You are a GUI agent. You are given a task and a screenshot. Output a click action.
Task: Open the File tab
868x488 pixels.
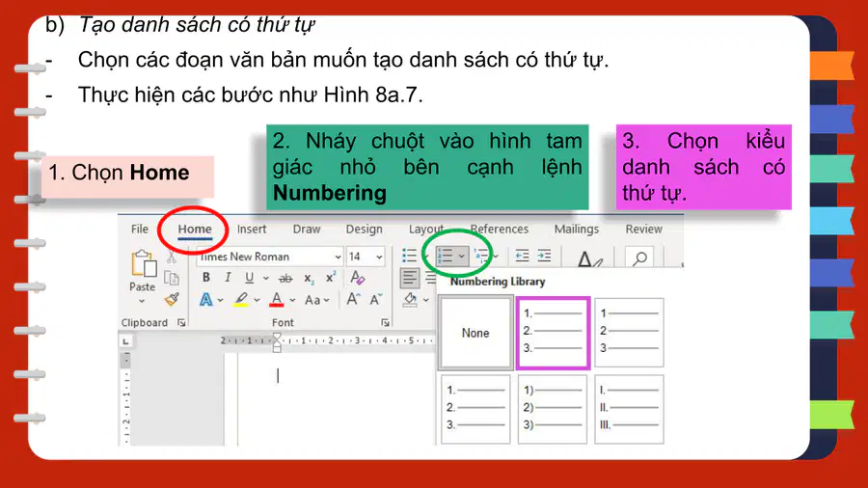(140, 230)
